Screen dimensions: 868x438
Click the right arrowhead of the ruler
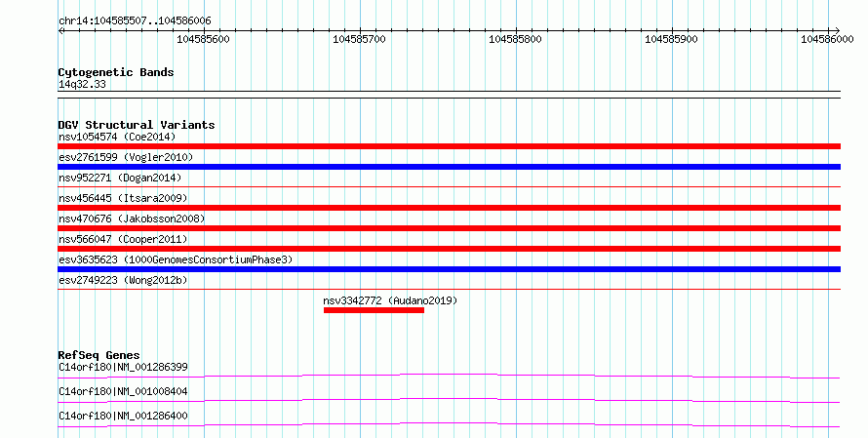tap(838, 31)
